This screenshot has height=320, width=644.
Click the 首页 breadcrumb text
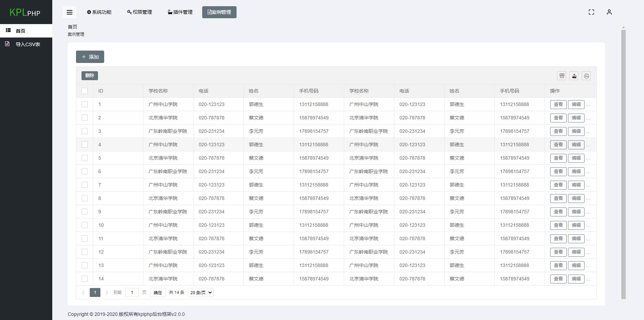coord(73,27)
